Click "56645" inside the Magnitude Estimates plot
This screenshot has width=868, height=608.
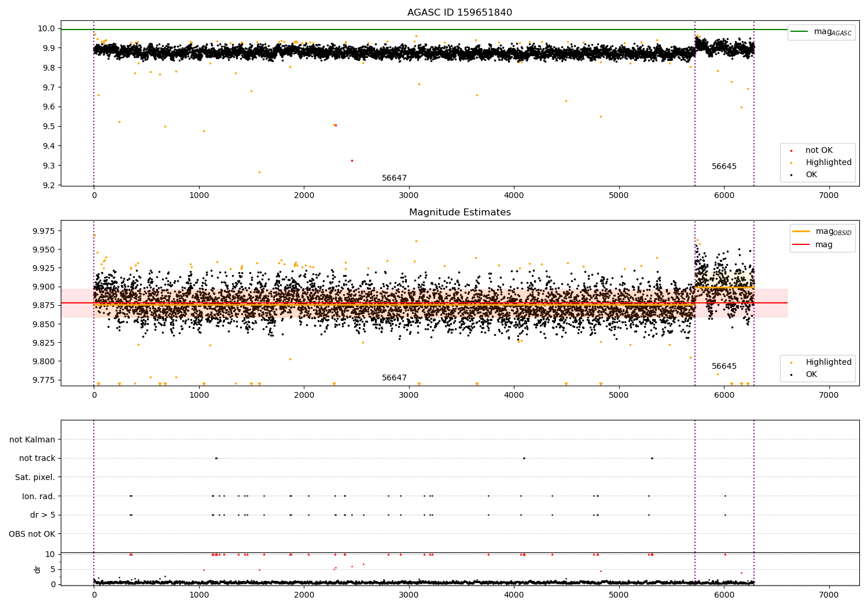(x=724, y=367)
